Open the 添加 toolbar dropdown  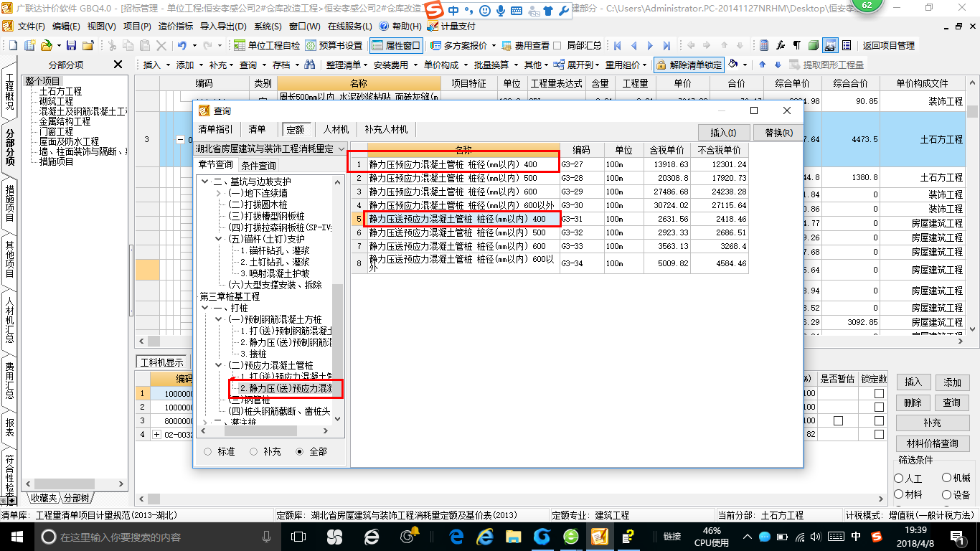tap(189, 65)
